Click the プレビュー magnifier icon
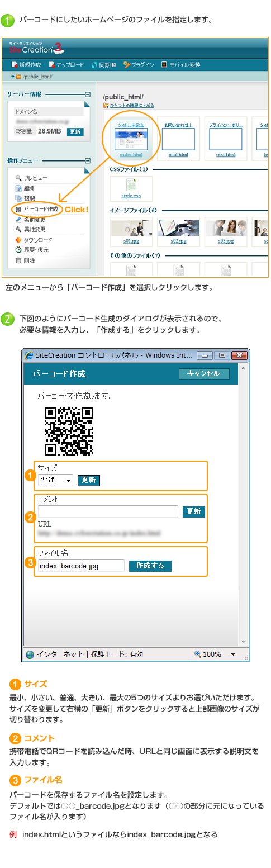 click(x=18, y=178)
